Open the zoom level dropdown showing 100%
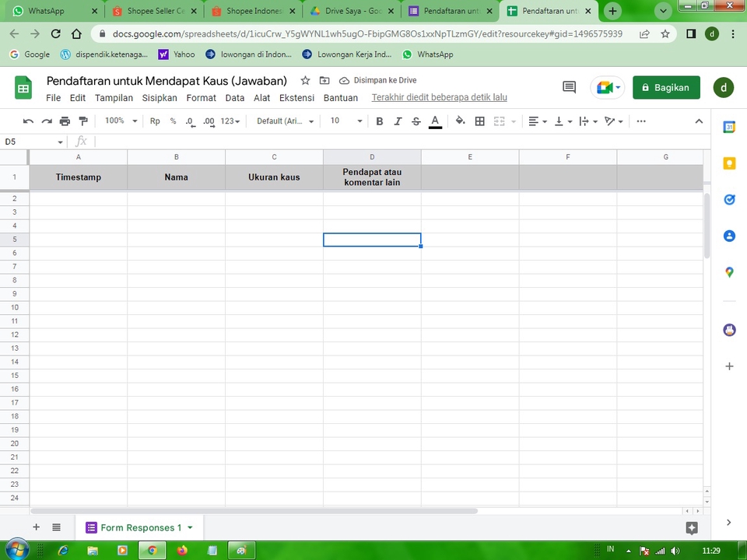Screen dimensions: 747x560 click(x=119, y=121)
